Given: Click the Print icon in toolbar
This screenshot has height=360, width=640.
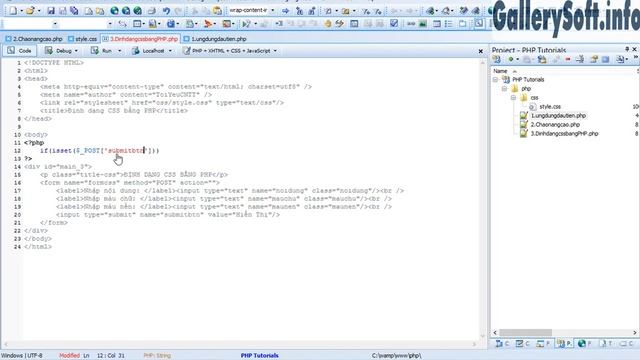Looking at the screenshot, I should (151, 11).
